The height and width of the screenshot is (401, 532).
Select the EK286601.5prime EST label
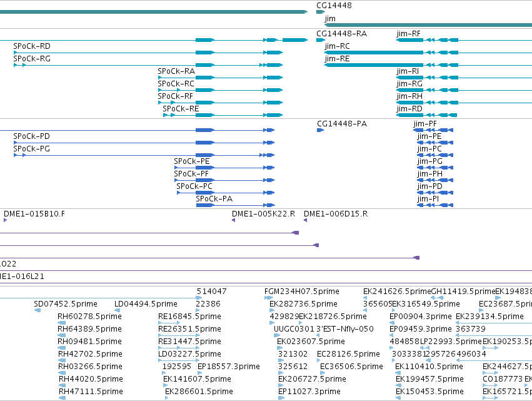(x=199, y=392)
